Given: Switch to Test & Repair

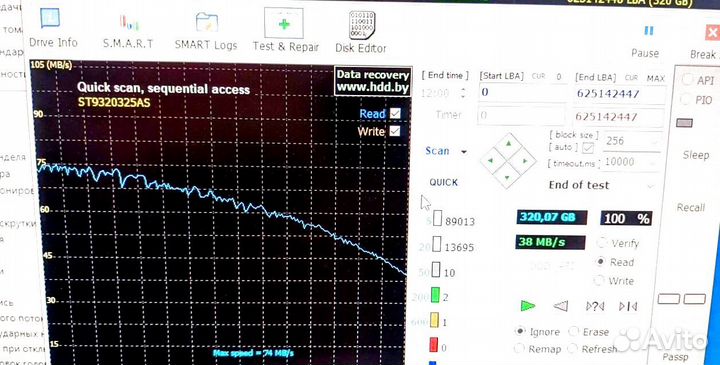Looking at the screenshot, I should click(x=285, y=30).
